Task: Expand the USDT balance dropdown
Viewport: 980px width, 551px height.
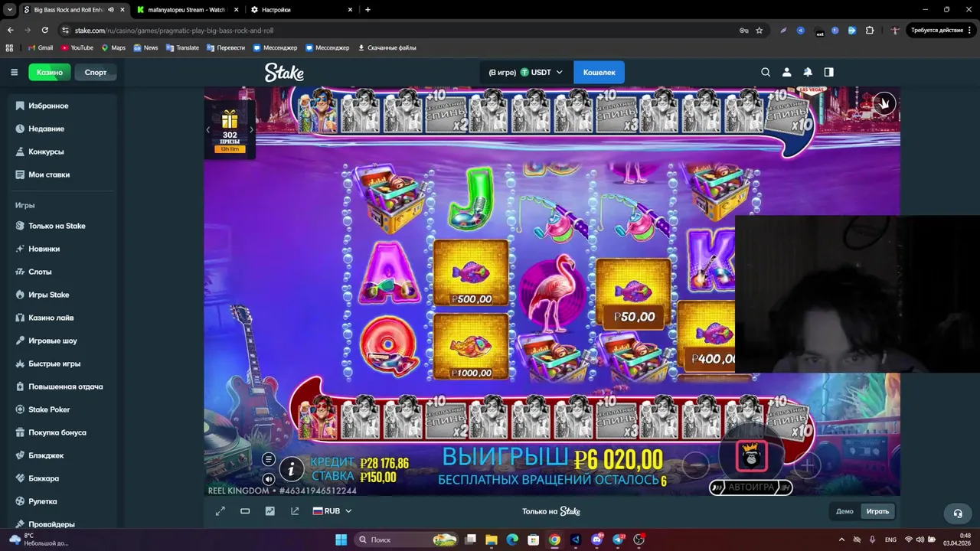Action: [x=525, y=72]
